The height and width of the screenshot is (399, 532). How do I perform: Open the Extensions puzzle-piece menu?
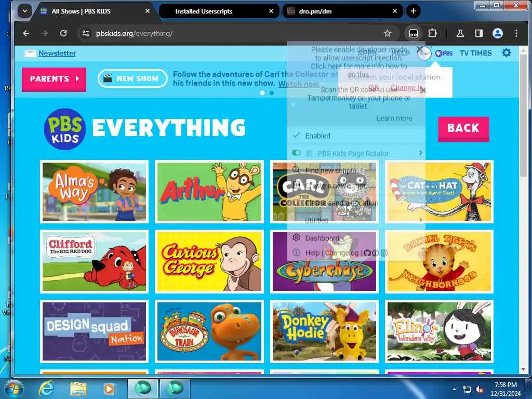(x=432, y=33)
